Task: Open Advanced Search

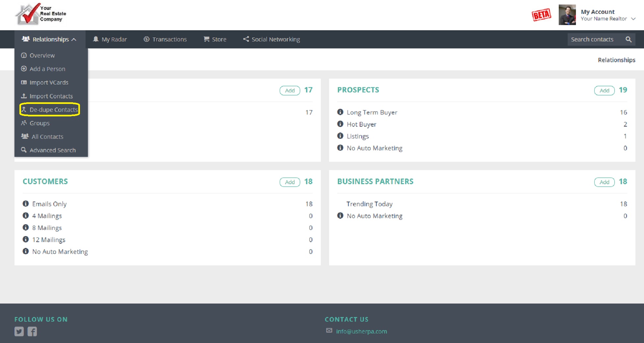Action: click(52, 150)
